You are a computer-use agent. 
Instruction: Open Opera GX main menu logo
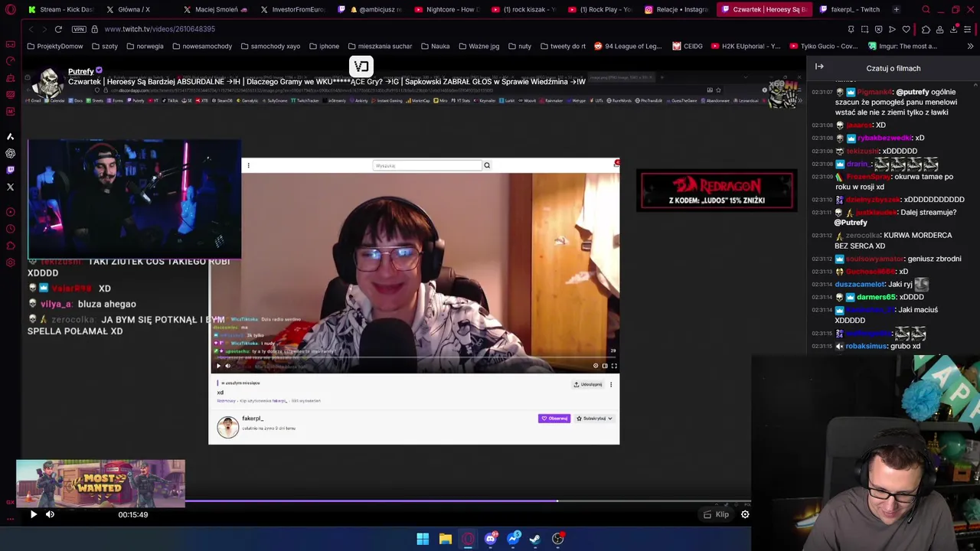pos(10,10)
